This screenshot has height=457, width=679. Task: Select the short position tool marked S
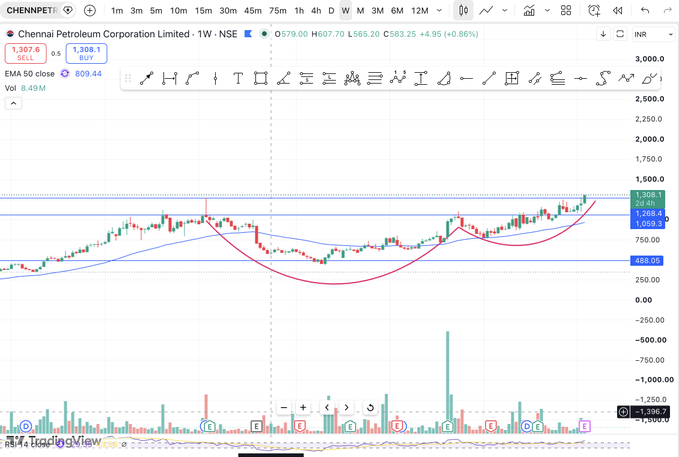306,78
